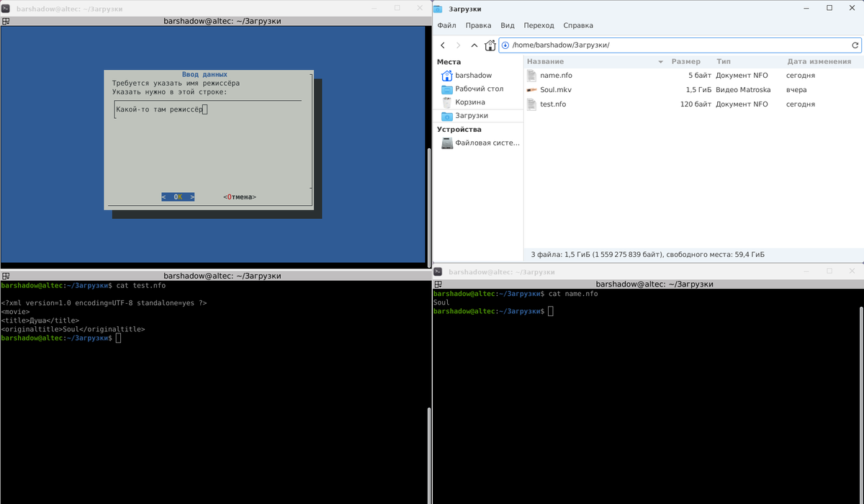The height and width of the screenshot is (504, 864).
Task: Click the tab icon in bottom-left terminal
Action: (x=4, y=275)
